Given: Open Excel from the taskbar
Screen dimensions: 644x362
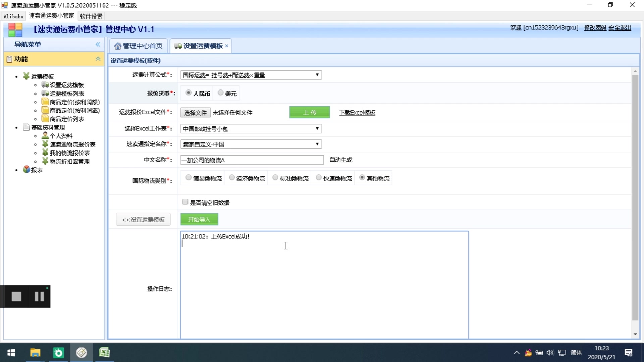Looking at the screenshot, I should (104, 353).
